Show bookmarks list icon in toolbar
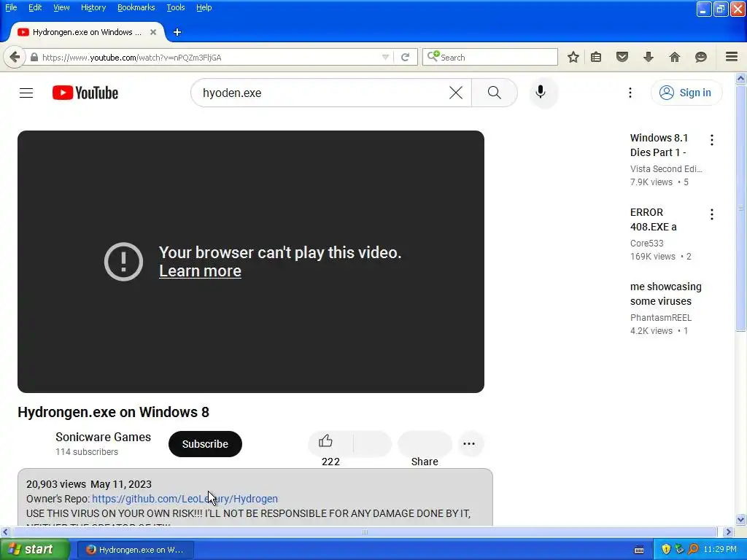The height and width of the screenshot is (560, 747). 596,57
